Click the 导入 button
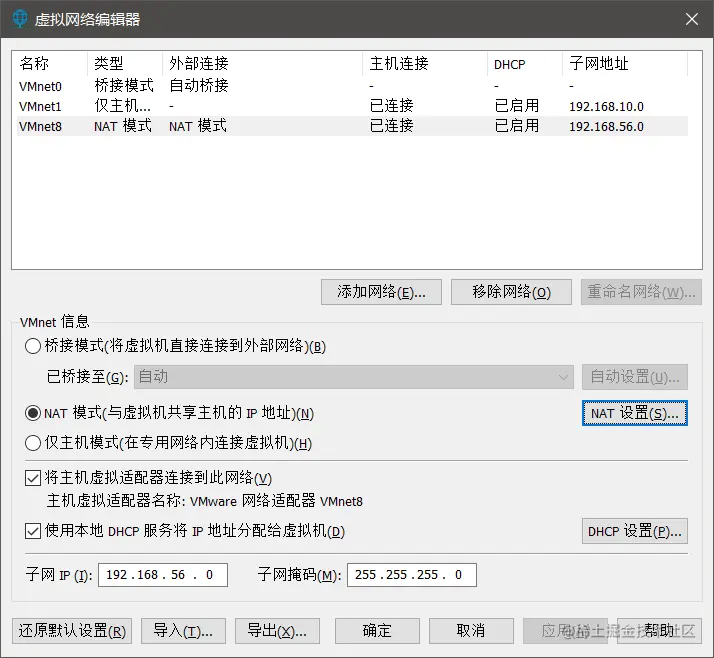The width and height of the screenshot is (714, 658). click(x=183, y=631)
